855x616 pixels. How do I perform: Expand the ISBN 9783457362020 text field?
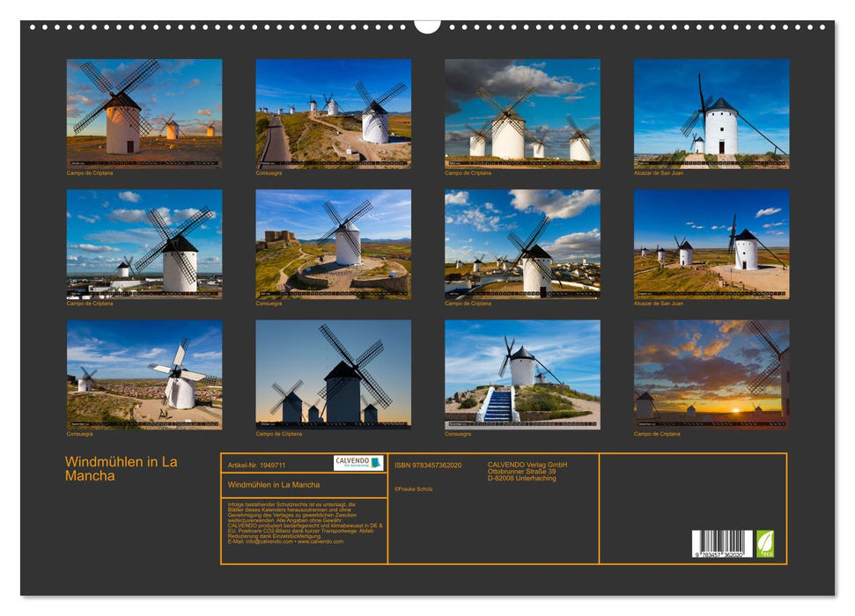point(426,465)
